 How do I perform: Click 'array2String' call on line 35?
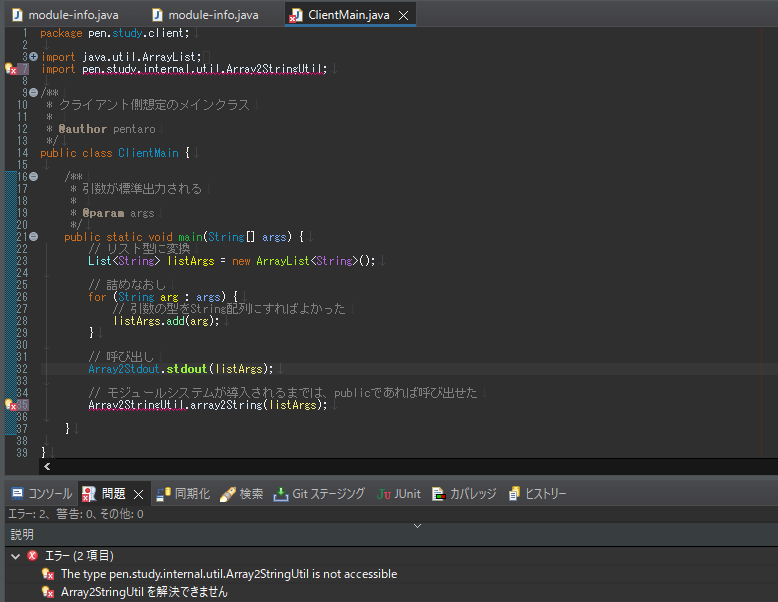tap(226, 405)
